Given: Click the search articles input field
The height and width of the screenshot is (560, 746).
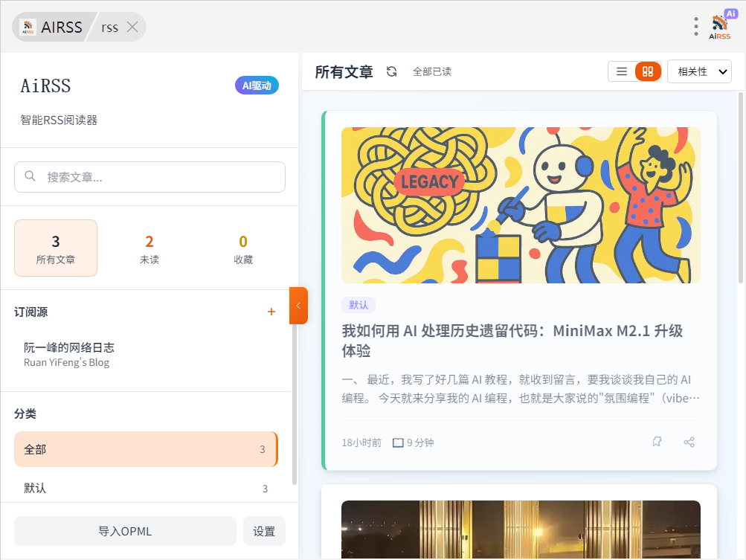Looking at the screenshot, I should [149, 177].
